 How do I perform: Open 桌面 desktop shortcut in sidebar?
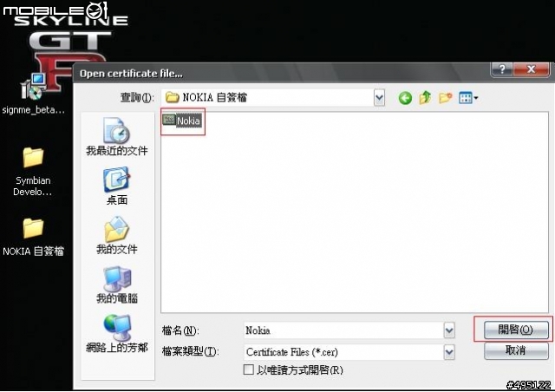[117, 186]
